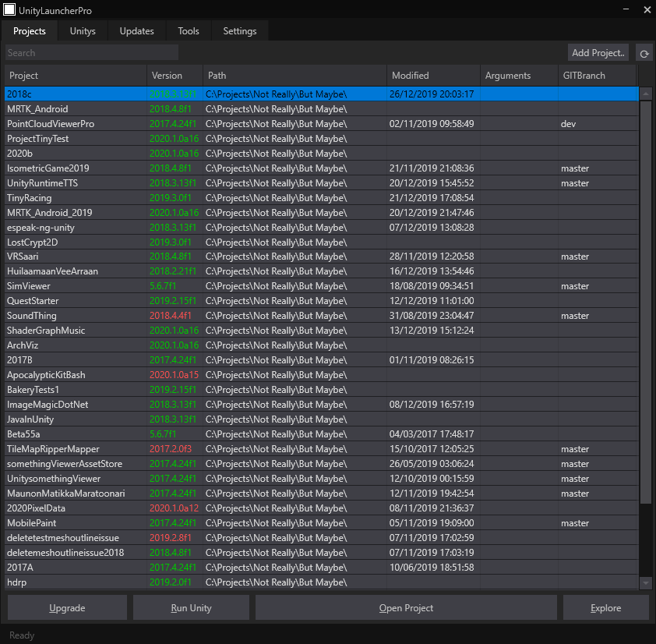Screen dimensions: 656x644
Task: Click the vertical scrollbar thumb
Action: (646, 303)
